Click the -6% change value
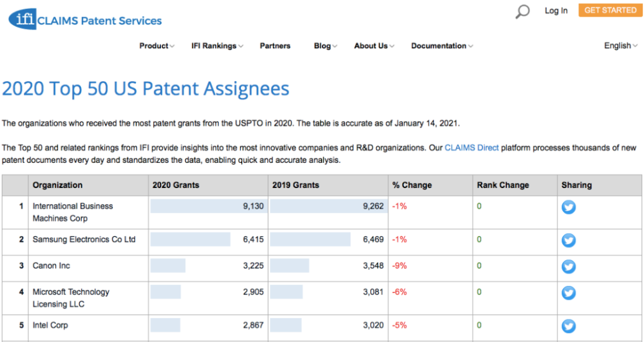 400,292
